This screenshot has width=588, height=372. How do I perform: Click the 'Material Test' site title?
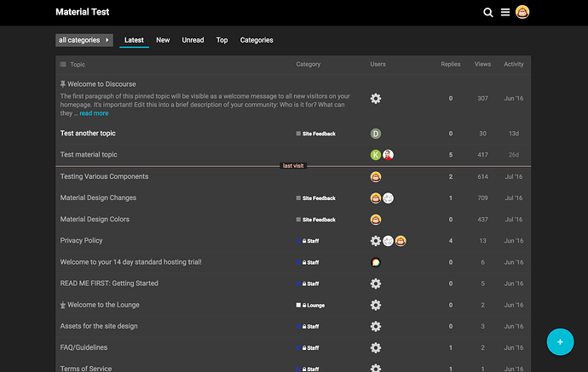click(x=83, y=12)
